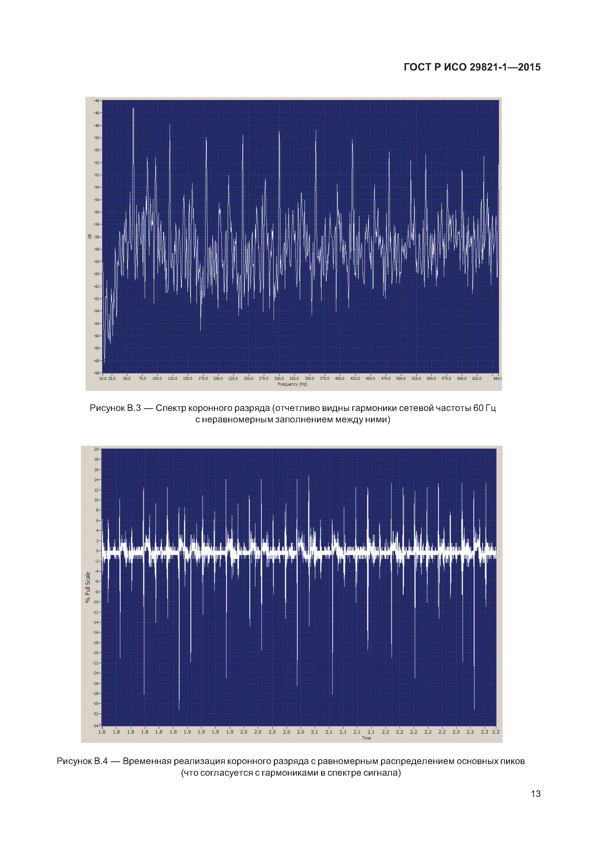Click the 100.0 tick on the frequency axis

point(157,378)
